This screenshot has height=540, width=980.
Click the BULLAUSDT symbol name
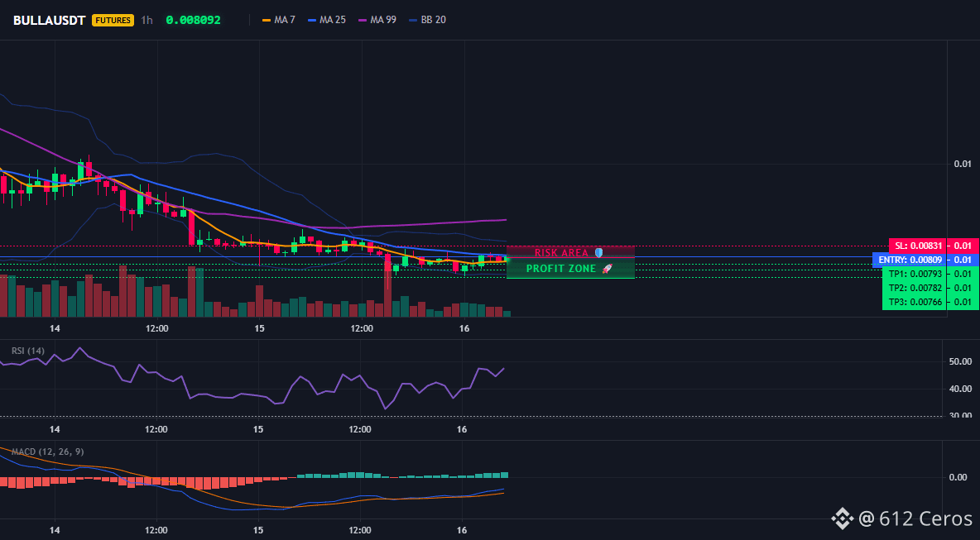(50, 20)
